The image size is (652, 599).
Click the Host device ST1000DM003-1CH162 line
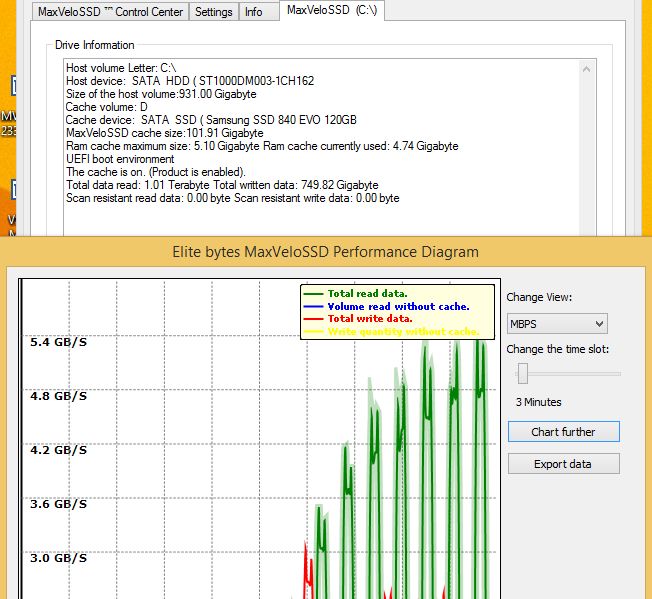point(190,81)
